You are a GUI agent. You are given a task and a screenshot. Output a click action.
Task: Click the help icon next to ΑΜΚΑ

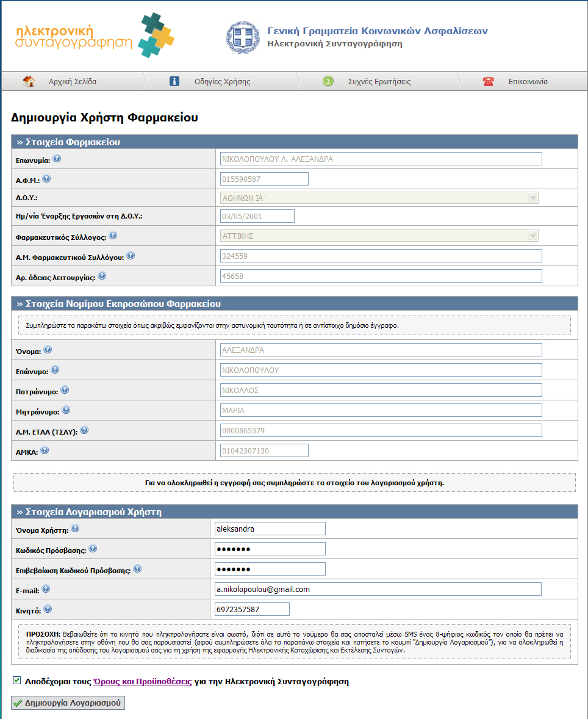[45, 451]
